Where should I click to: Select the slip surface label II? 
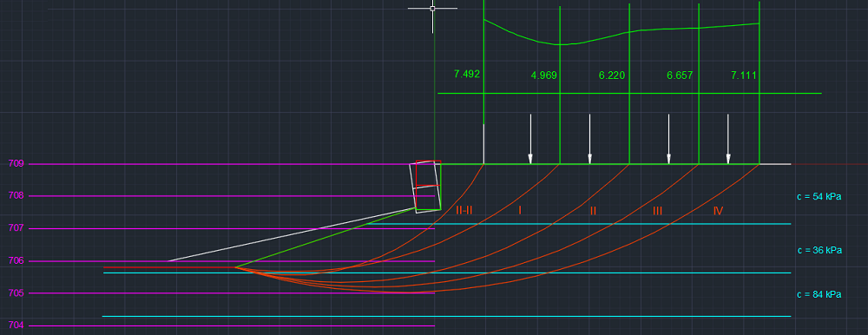click(593, 210)
